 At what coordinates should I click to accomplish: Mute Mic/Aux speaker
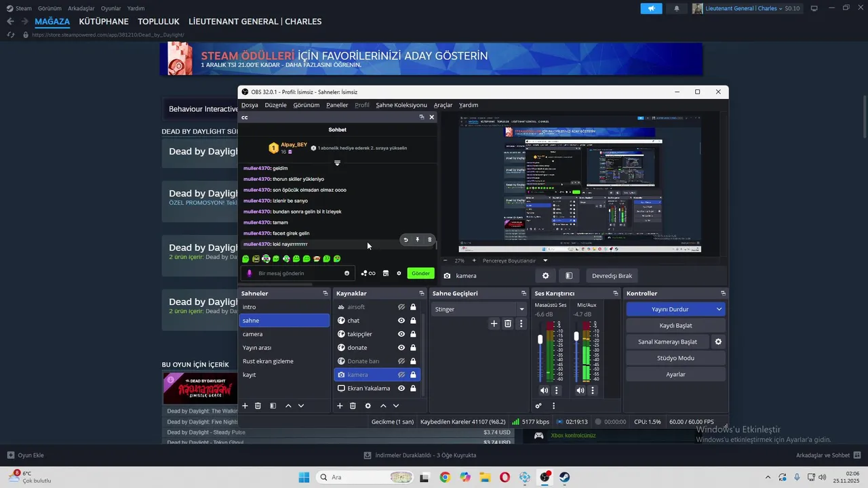pos(580,390)
